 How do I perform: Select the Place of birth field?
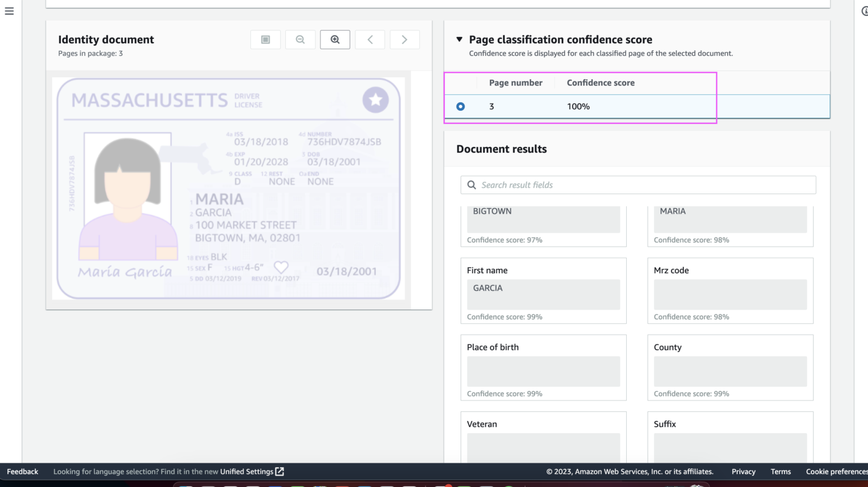[x=543, y=371]
